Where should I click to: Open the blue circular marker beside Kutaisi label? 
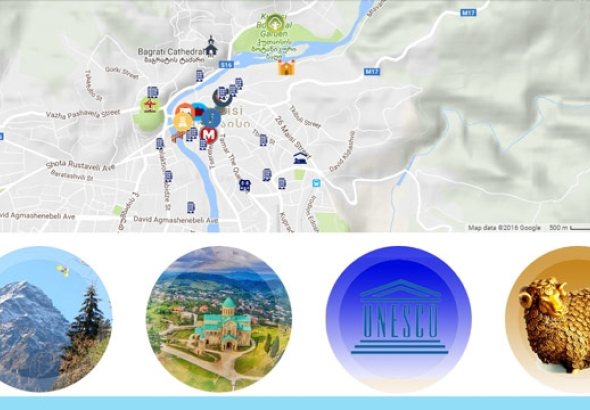[211, 118]
